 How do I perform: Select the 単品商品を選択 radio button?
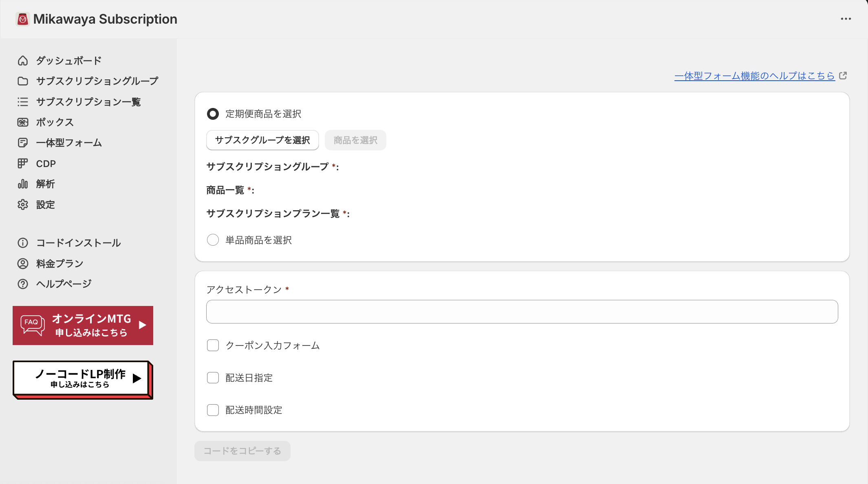click(x=213, y=240)
